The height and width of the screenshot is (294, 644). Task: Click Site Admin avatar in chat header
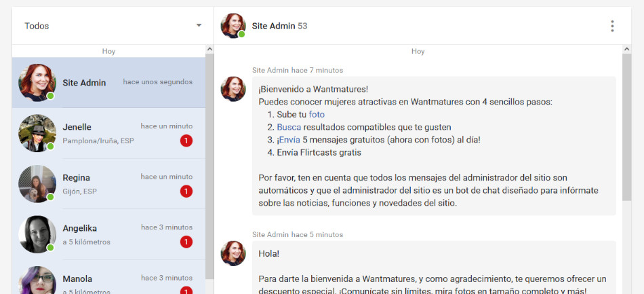pyautogui.click(x=233, y=26)
